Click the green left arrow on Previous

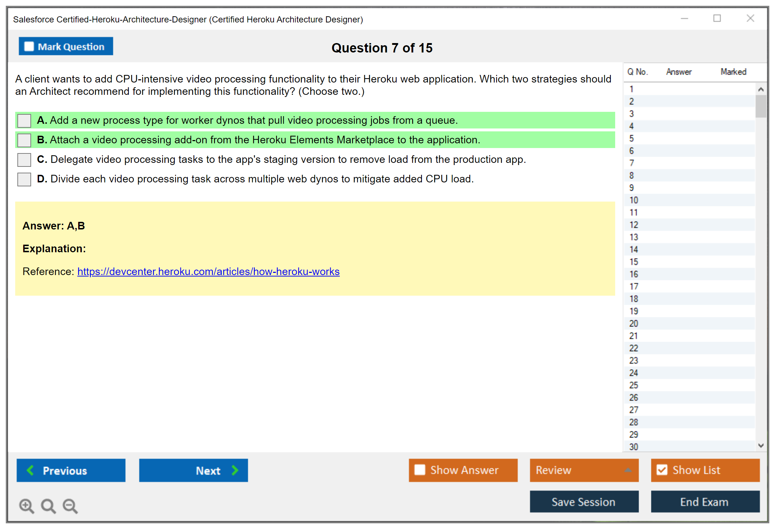(x=30, y=470)
